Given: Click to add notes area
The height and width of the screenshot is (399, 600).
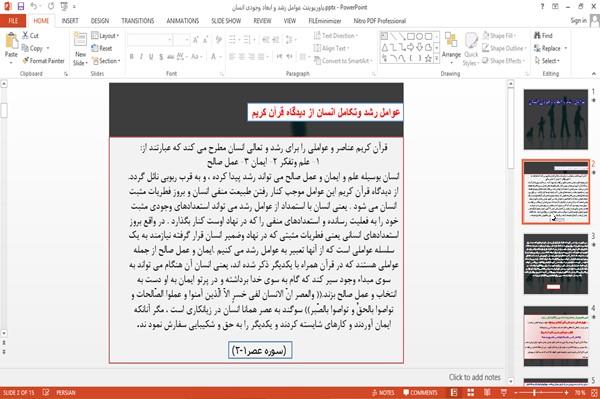Looking at the screenshot, I should click(x=474, y=377).
